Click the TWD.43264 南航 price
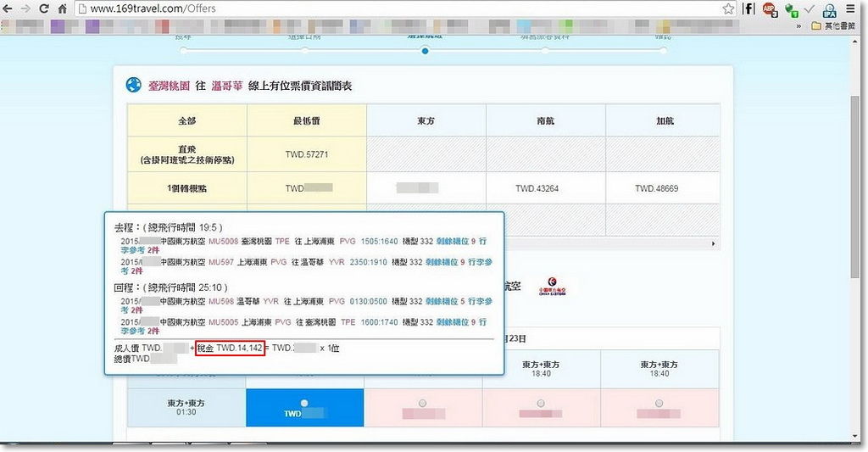The width and height of the screenshot is (868, 452). [x=537, y=188]
